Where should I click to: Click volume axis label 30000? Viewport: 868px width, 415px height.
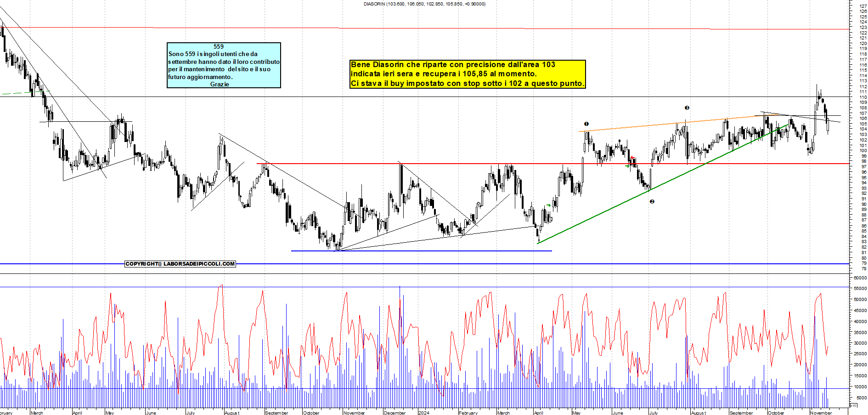860,343
